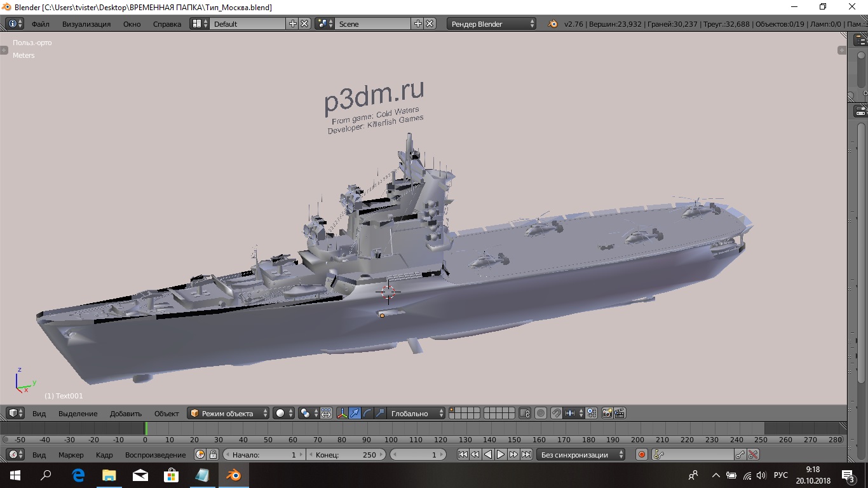This screenshot has height=488, width=868.
Task: Click the Начало start frame field
Action: (264, 454)
